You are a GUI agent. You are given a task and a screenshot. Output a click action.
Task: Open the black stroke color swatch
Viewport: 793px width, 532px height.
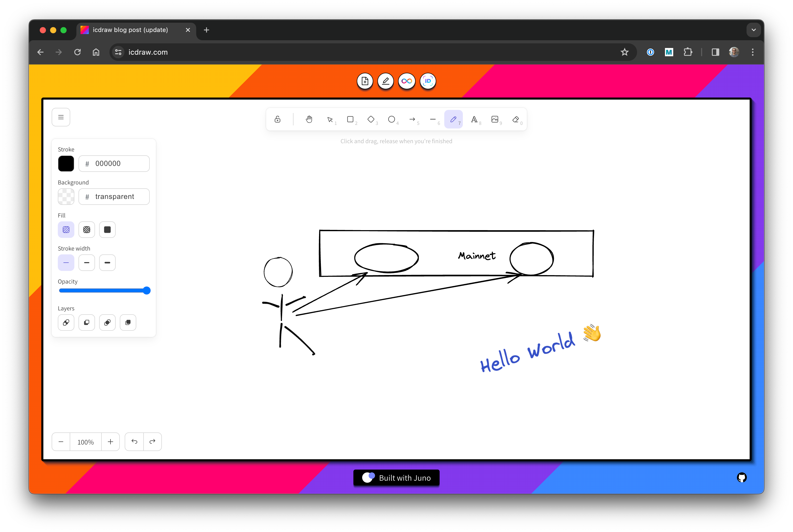[x=66, y=164]
